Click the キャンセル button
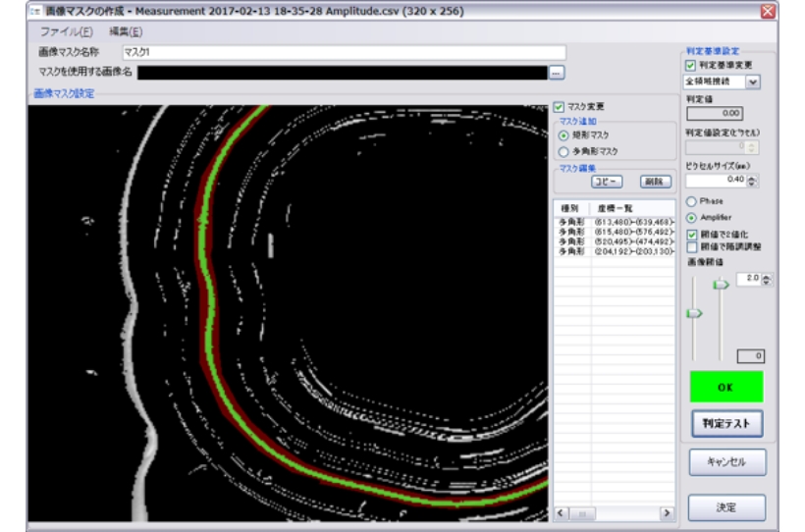The width and height of the screenshot is (805, 532). click(725, 461)
